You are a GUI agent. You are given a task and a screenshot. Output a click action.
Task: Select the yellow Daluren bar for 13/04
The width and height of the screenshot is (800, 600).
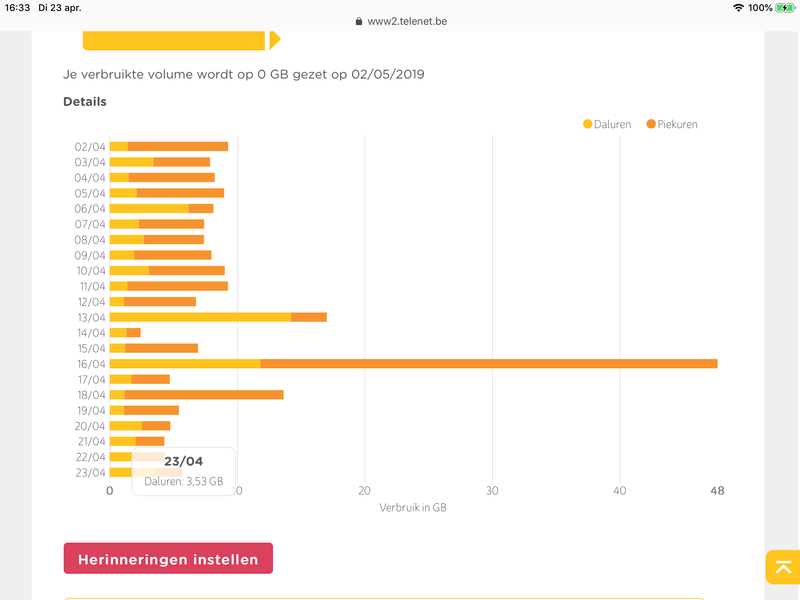coord(200,317)
